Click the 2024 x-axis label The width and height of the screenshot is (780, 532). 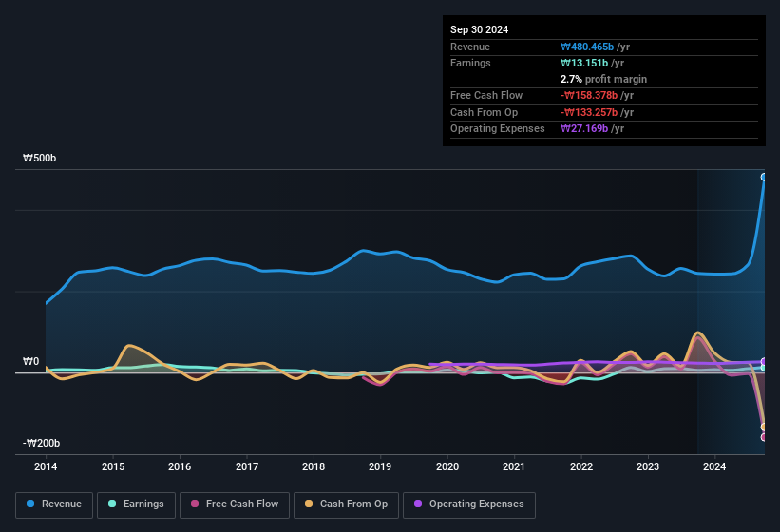[714, 466]
